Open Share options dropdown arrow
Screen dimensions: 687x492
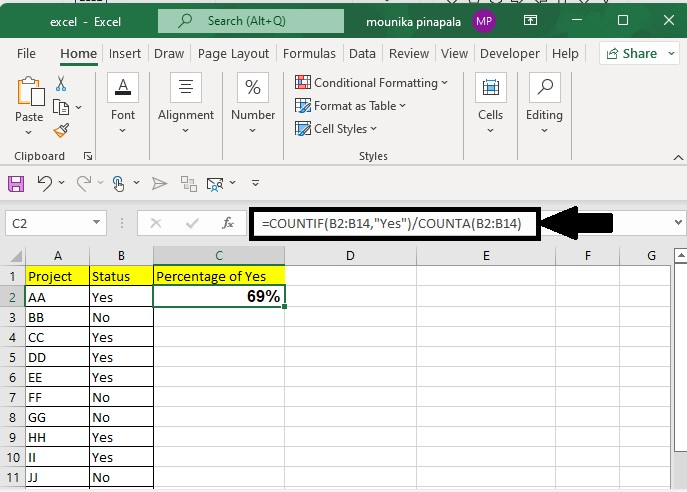click(671, 53)
